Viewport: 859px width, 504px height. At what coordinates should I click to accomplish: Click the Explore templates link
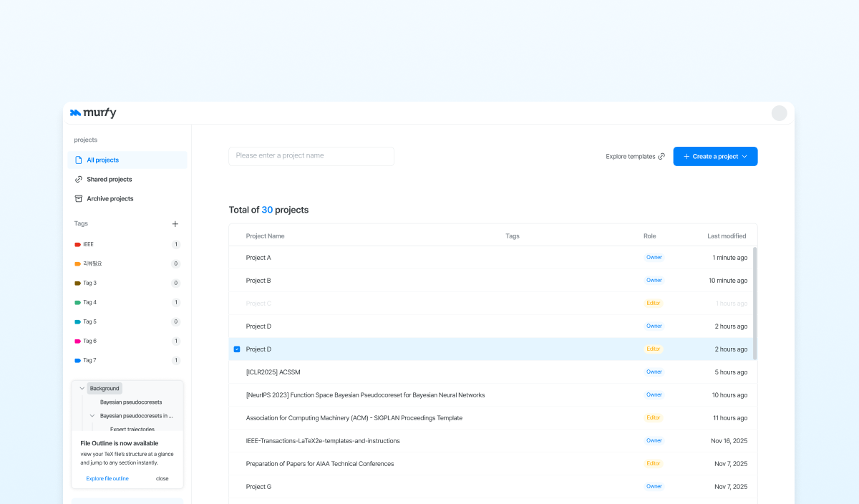(x=635, y=157)
